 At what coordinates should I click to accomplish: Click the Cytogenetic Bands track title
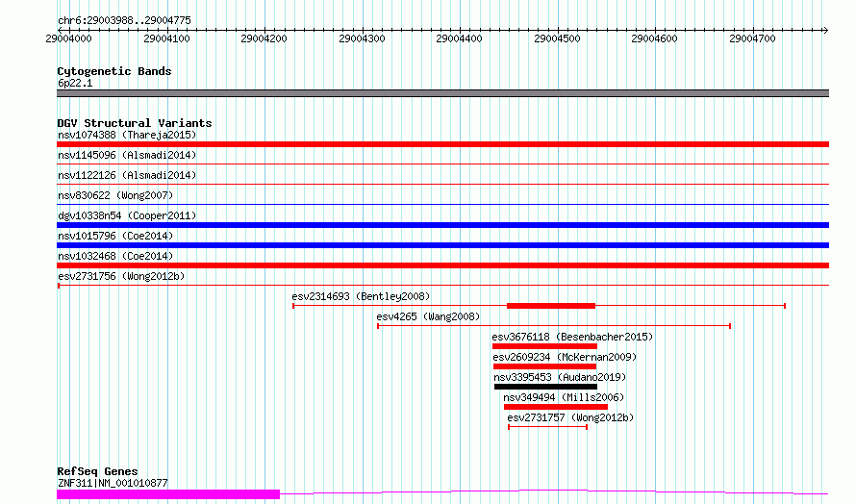[114, 71]
